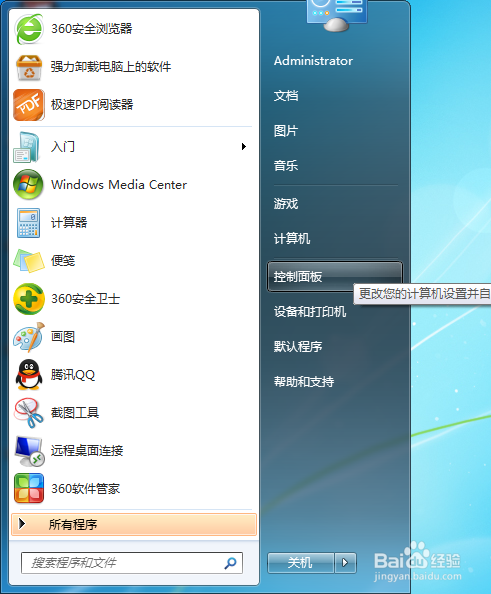Click the 计算器 text label

click(x=69, y=222)
